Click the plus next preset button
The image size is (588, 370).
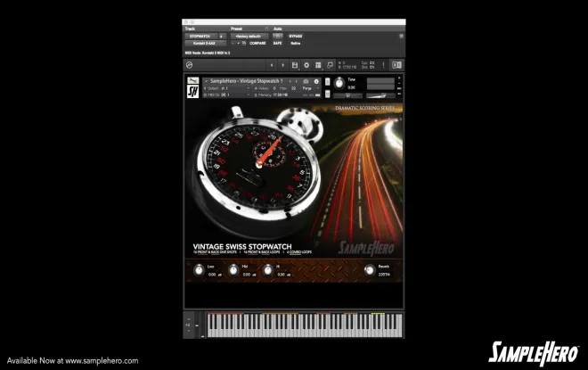pos(239,43)
